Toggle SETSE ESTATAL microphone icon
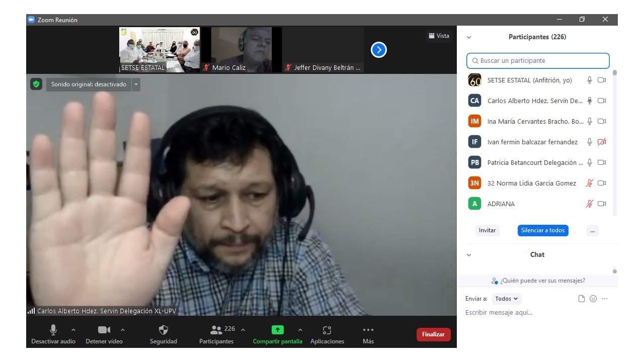 (x=590, y=80)
